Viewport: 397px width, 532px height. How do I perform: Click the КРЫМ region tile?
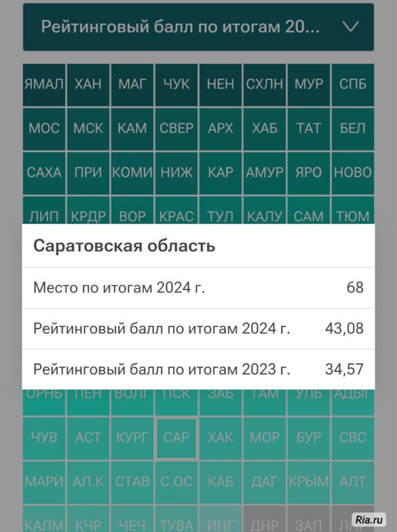click(309, 482)
